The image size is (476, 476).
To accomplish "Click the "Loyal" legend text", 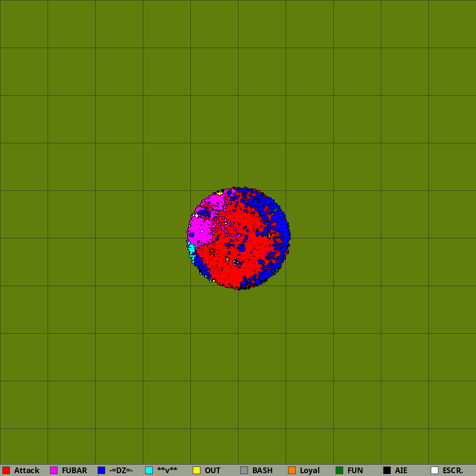I will point(309,470).
